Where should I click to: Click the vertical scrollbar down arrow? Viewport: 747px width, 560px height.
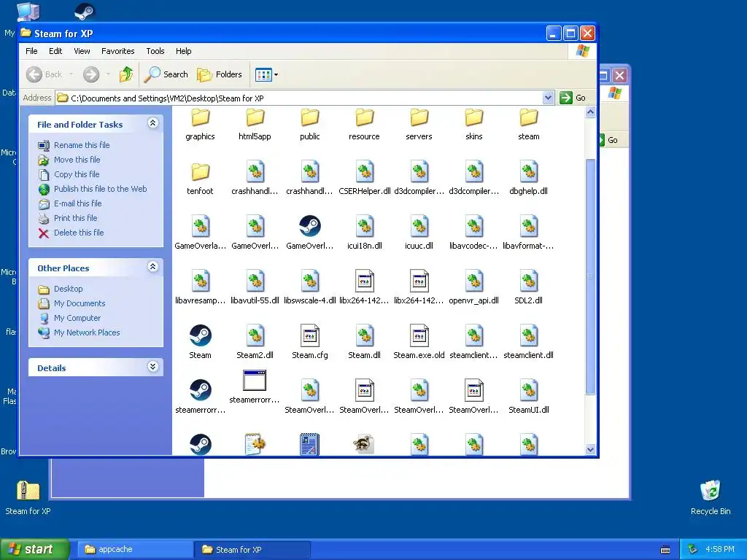(x=590, y=449)
